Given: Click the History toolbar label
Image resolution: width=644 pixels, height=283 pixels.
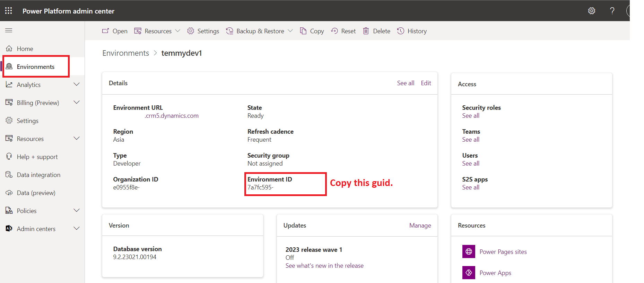Looking at the screenshot, I should point(417,31).
